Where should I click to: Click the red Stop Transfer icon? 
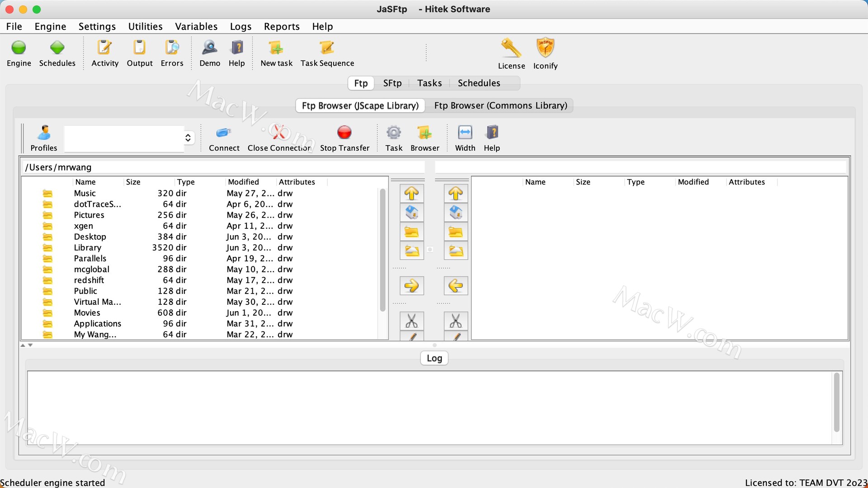pos(344,133)
